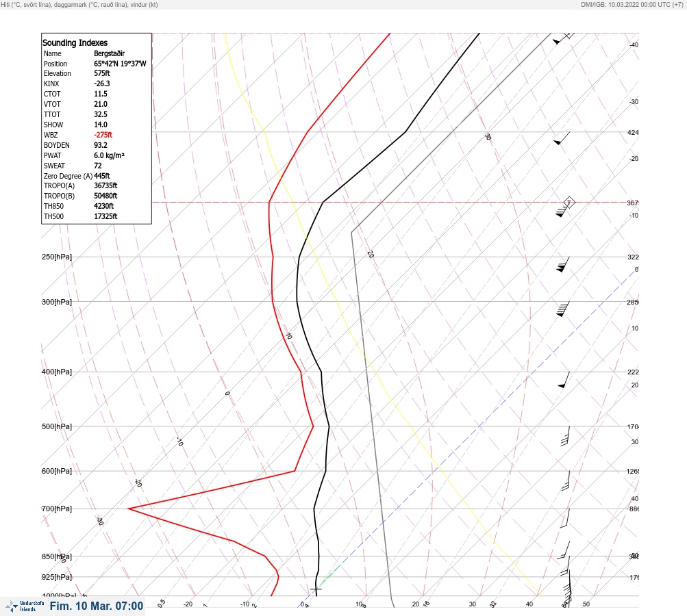Click the 700[hPa] pressure label
The height and width of the screenshot is (616, 687).
pos(57,509)
